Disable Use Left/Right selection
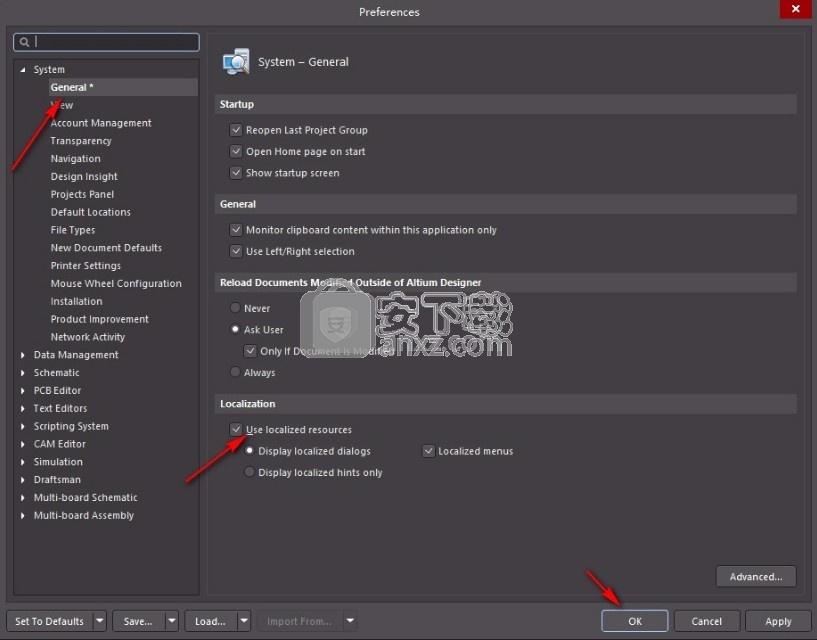The height and width of the screenshot is (640, 817). (236, 251)
